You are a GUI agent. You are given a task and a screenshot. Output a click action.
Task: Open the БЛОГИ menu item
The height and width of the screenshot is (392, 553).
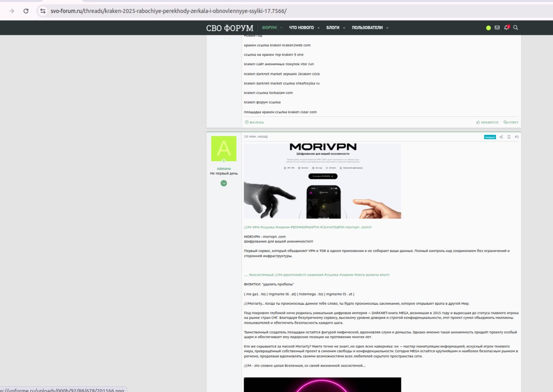(333, 28)
